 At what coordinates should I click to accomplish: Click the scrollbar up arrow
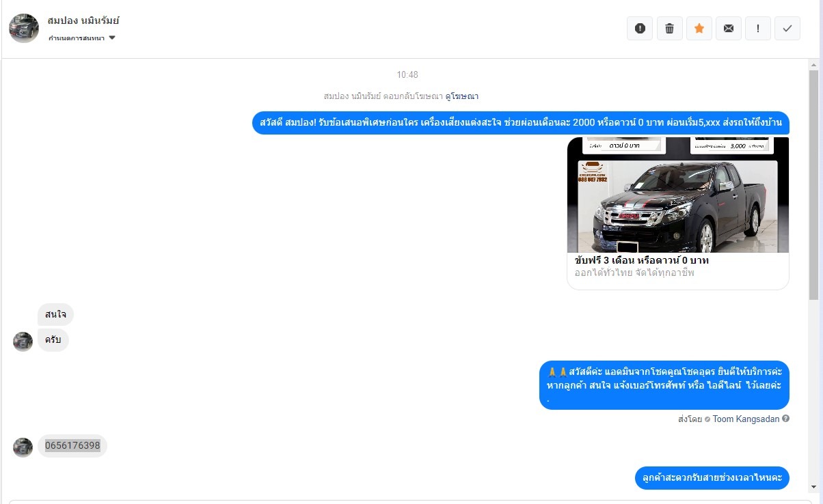pyautogui.click(x=813, y=65)
